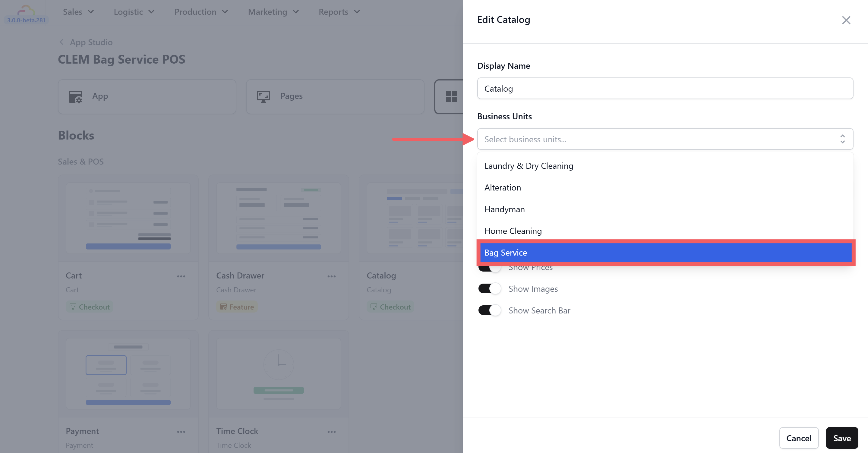Go back to App Studio

86,42
